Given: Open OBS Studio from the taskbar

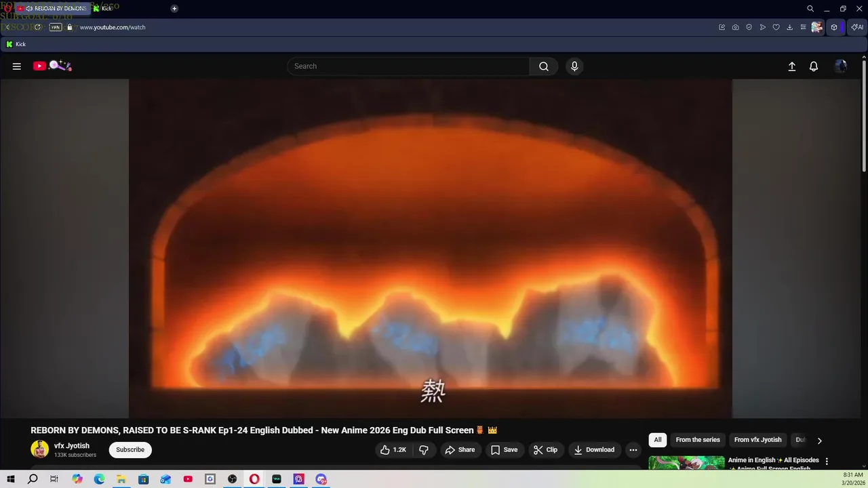Looking at the screenshot, I should point(233,479).
